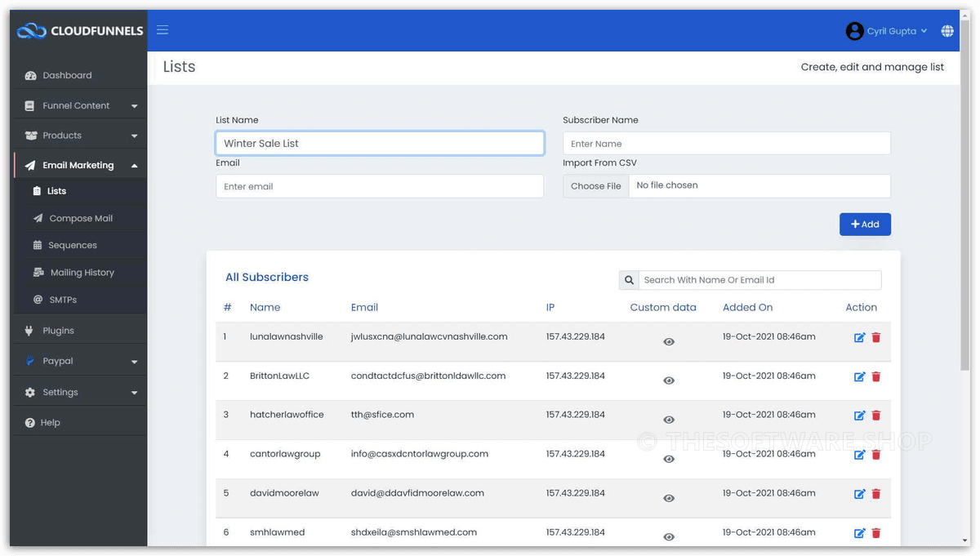Delete the smhlawmed subscriber

(x=876, y=533)
